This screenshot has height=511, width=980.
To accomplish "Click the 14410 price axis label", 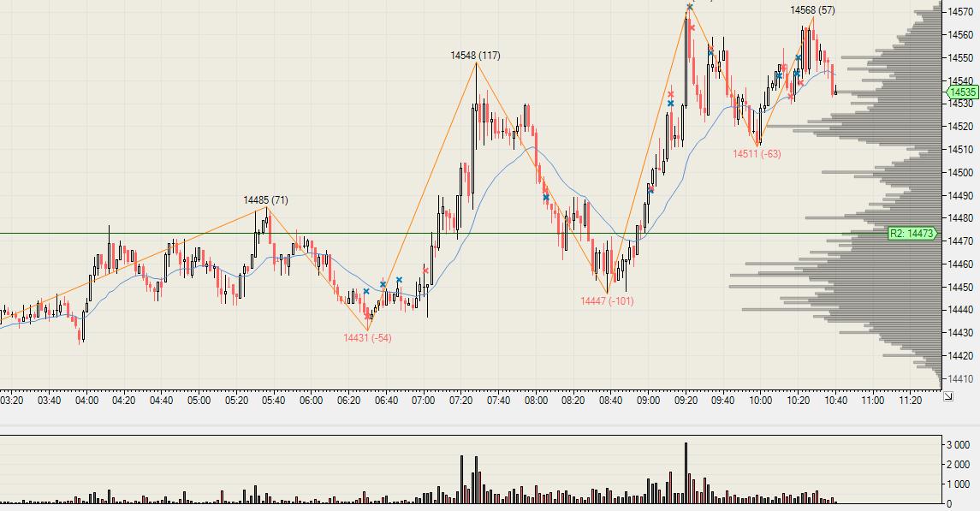I will 961,378.
